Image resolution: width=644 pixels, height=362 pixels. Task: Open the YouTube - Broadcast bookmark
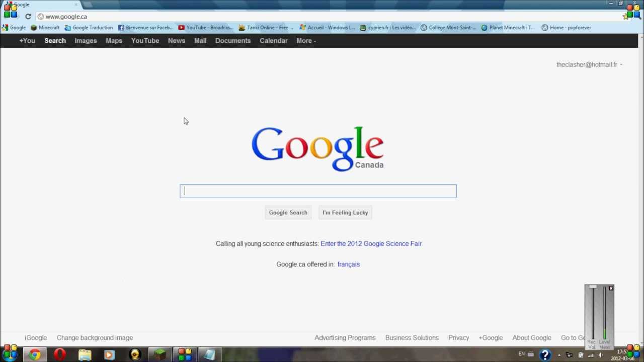pyautogui.click(x=206, y=28)
